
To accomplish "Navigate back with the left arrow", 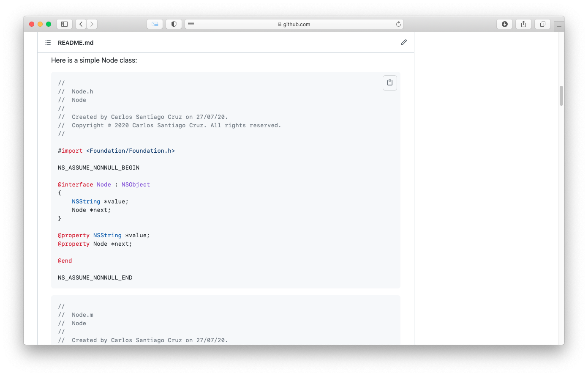I will (81, 24).
